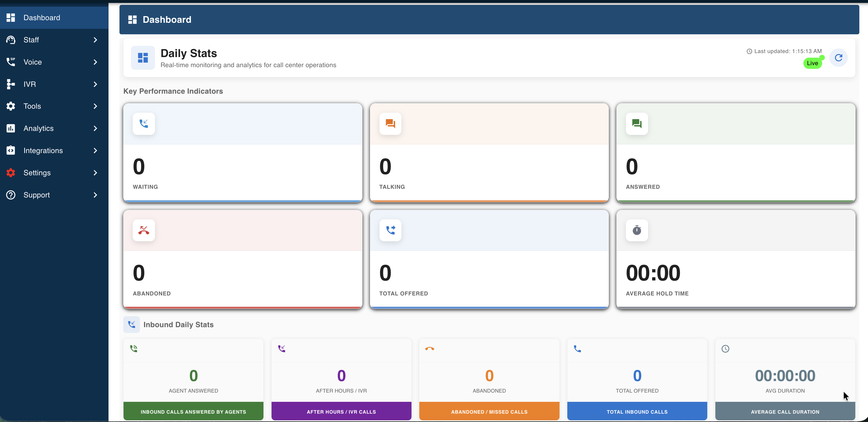Expand the IVR menu chevron
The image size is (868, 422).
coord(95,84)
